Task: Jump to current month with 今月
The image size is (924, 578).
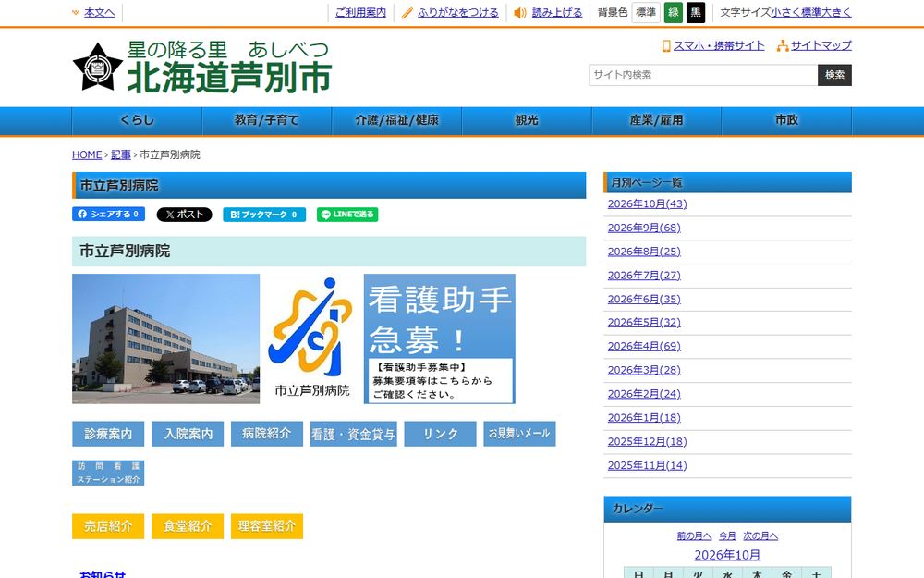Action: [x=727, y=536]
